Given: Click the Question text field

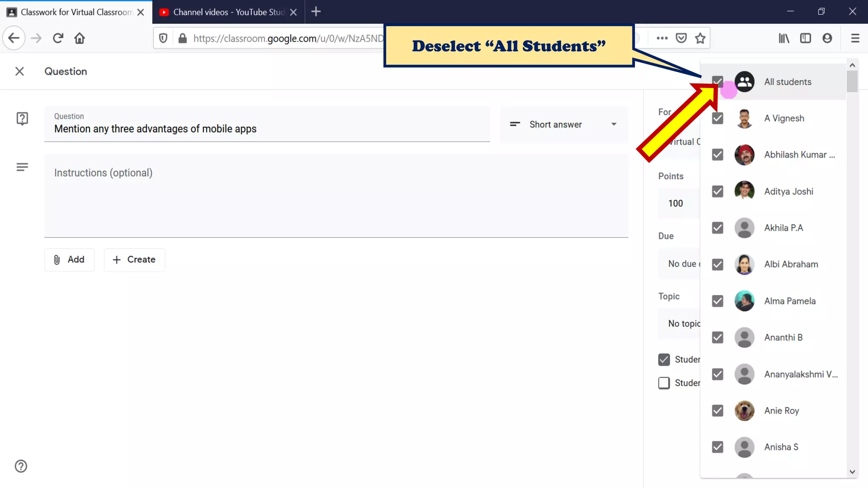Looking at the screenshot, I should [267, 124].
